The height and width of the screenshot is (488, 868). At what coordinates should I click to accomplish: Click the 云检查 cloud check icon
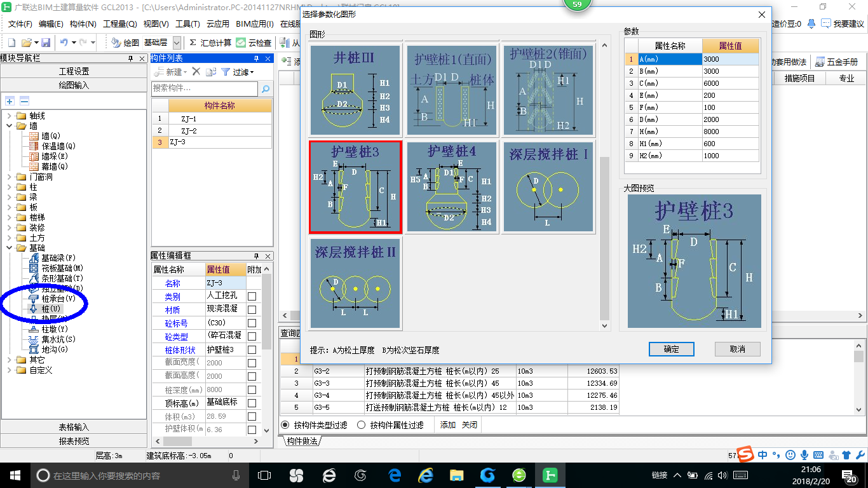[241, 43]
